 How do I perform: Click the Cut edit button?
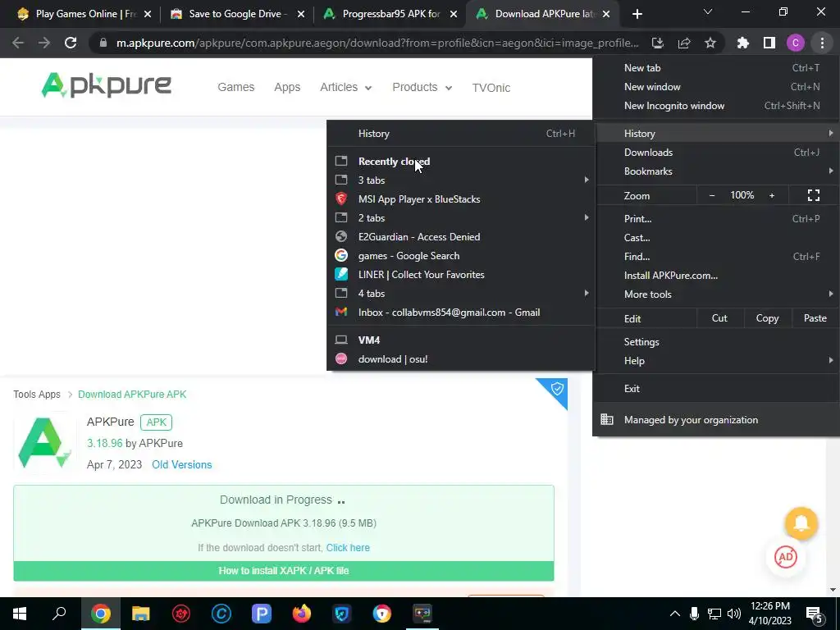point(719,318)
